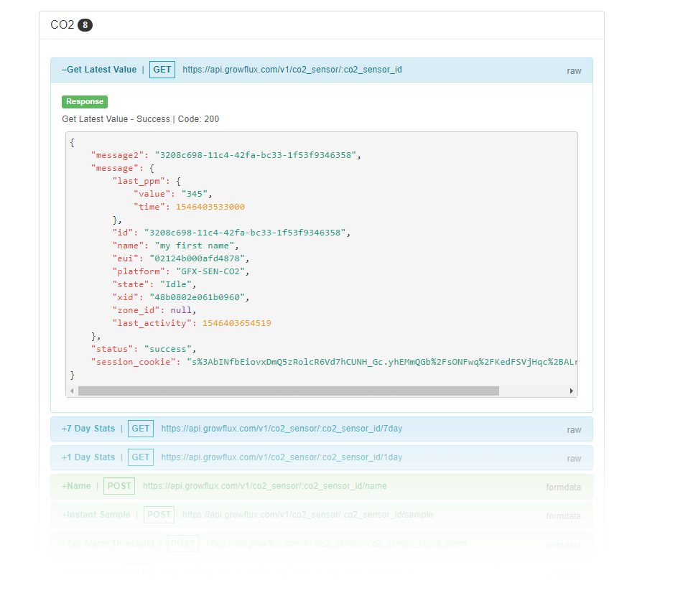The width and height of the screenshot is (683, 616).
Task: Click the state value "Idle"
Action: [x=176, y=285]
